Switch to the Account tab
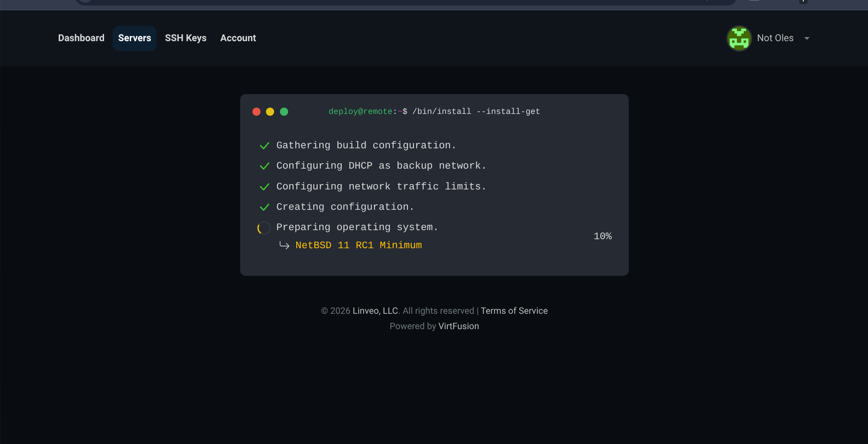The image size is (868, 444). tap(238, 38)
